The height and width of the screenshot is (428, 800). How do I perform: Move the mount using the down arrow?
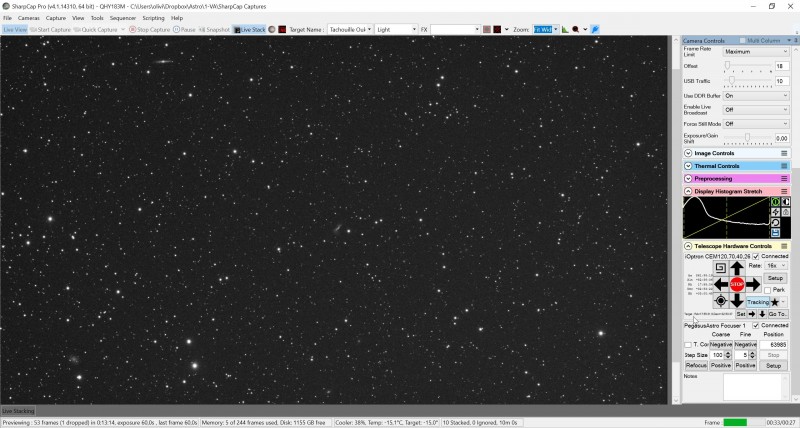(737, 300)
